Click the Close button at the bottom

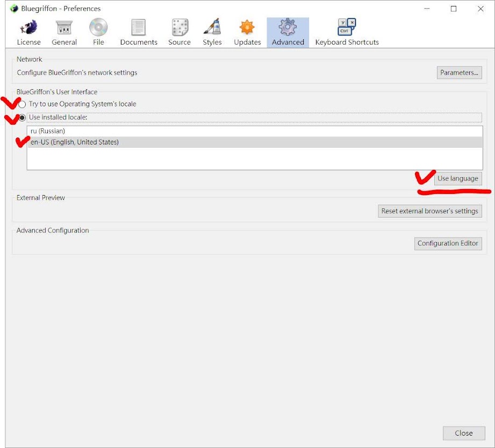464,433
